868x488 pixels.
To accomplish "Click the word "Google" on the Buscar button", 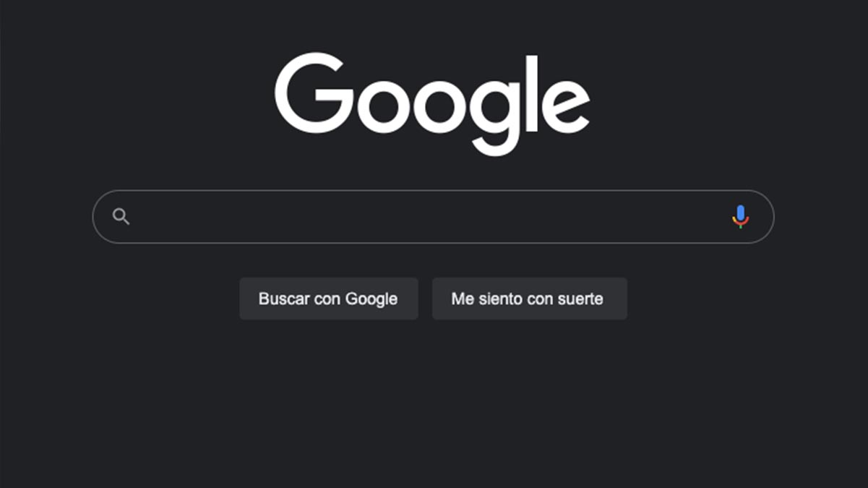I will click(x=371, y=299).
